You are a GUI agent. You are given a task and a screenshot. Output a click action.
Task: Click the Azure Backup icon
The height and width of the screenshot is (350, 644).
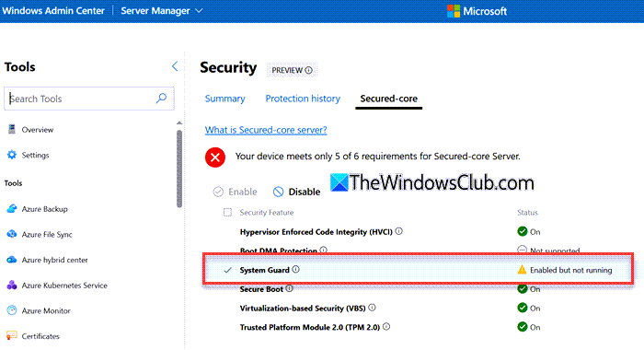11,208
